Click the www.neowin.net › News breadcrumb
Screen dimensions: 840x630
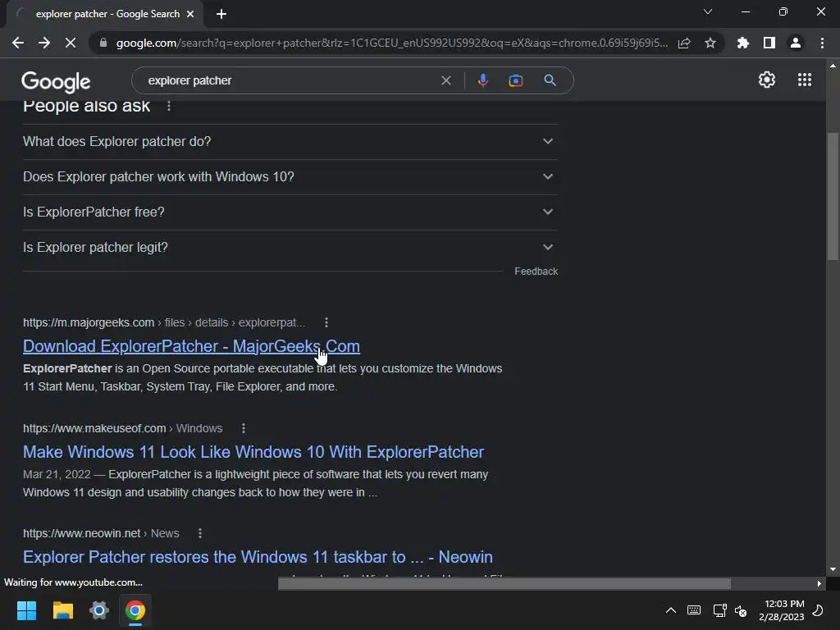(101, 533)
